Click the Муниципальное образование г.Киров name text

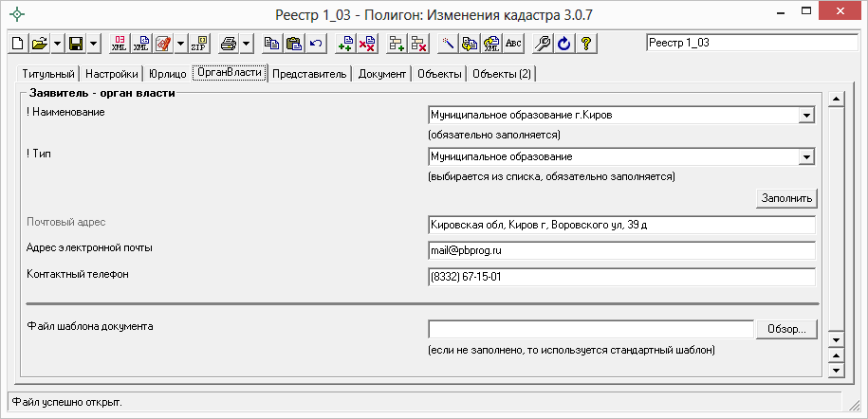click(x=522, y=115)
